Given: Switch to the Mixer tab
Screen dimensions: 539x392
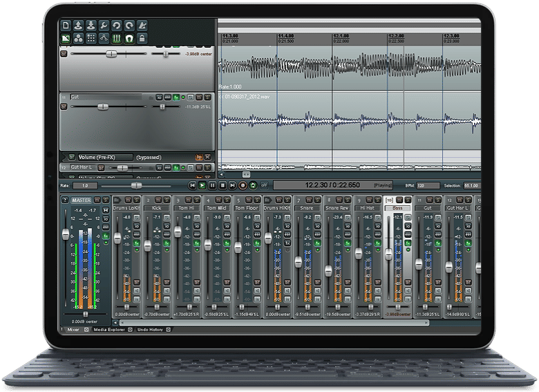Looking at the screenshot, I should pos(73,330).
